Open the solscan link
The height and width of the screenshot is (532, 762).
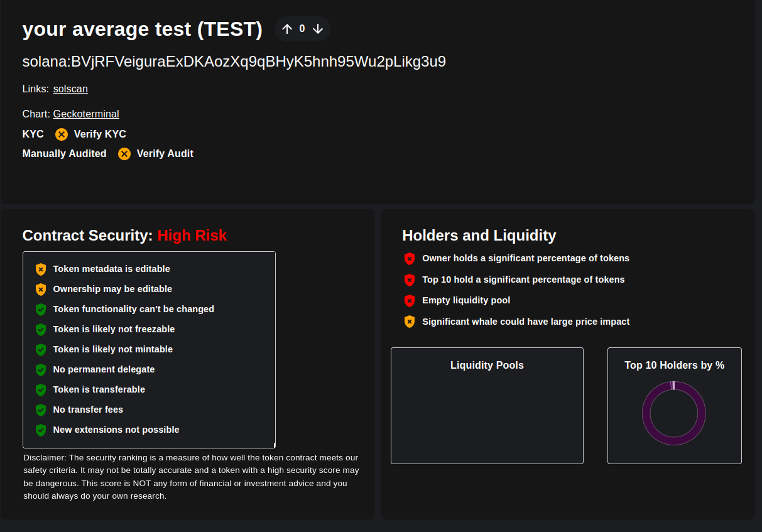[70, 89]
